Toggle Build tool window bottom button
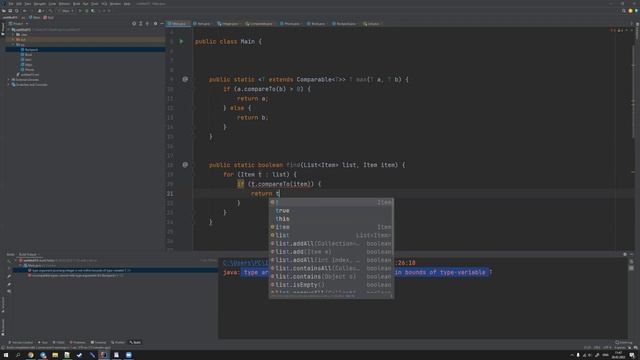Viewport: 640px width, 360px height. pos(135,342)
